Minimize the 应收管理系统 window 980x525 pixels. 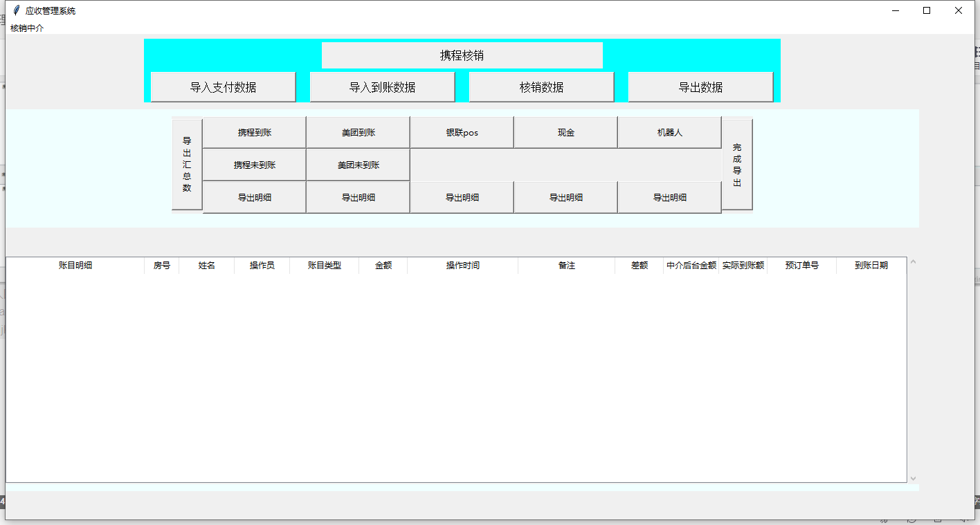896,10
